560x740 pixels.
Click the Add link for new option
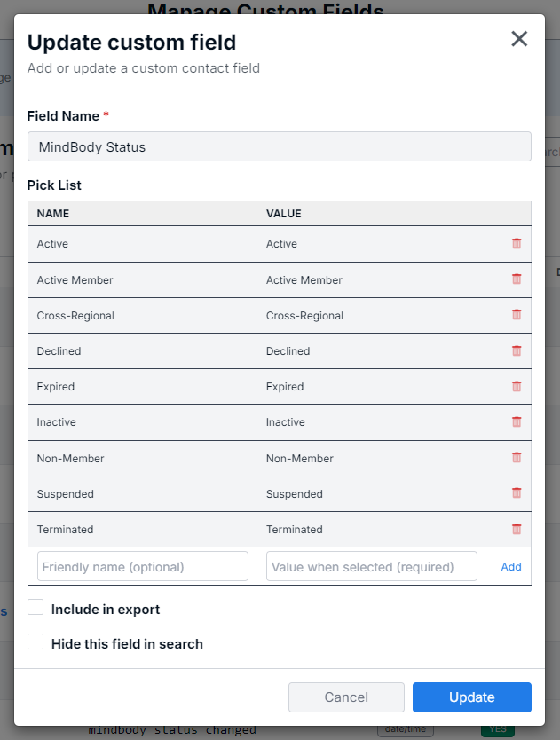click(511, 567)
